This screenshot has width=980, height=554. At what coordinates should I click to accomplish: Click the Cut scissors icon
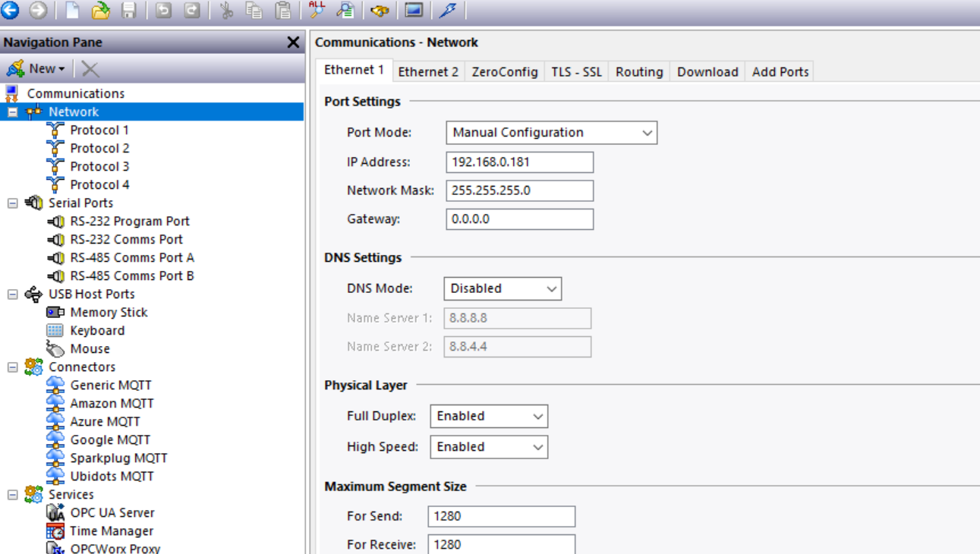point(226,10)
